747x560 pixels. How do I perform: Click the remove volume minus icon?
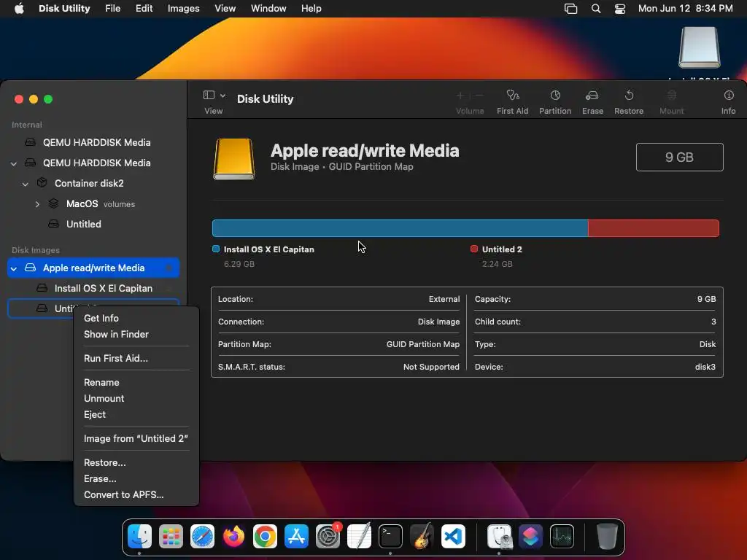click(x=479, y=96)
